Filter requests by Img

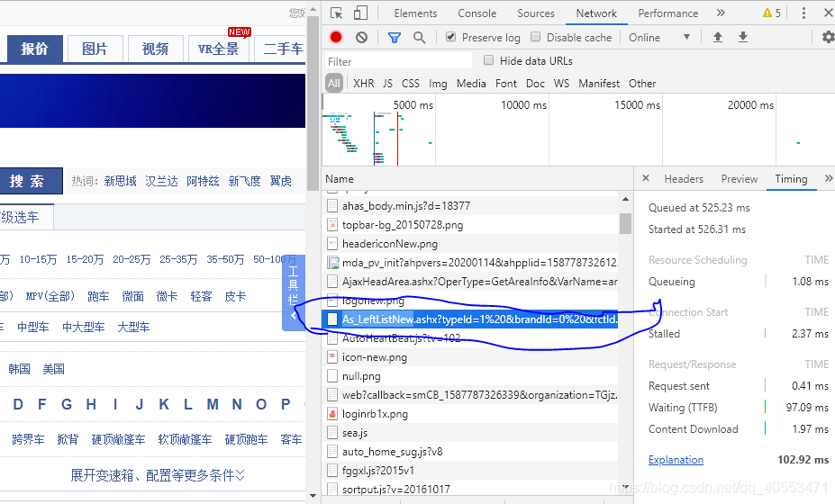coord(438,84)
